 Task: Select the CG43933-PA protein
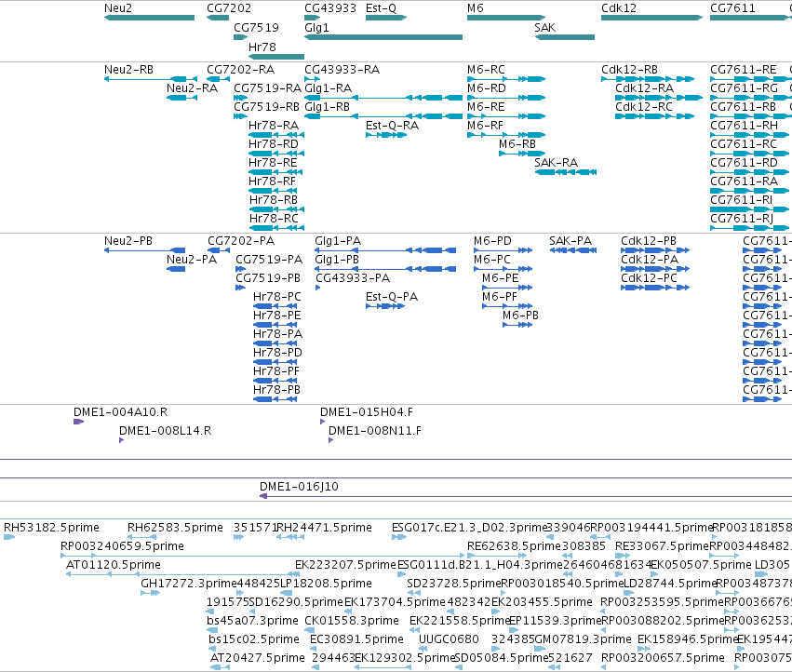tap(317, 288)
